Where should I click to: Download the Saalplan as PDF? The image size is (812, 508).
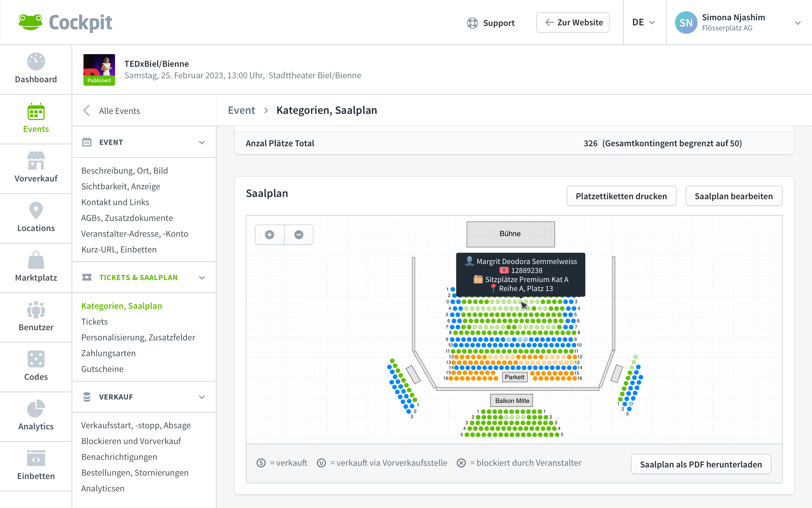701,464
